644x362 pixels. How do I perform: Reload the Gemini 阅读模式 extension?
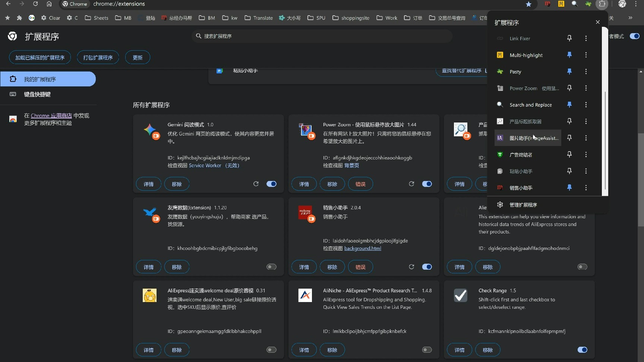[256, 184]
